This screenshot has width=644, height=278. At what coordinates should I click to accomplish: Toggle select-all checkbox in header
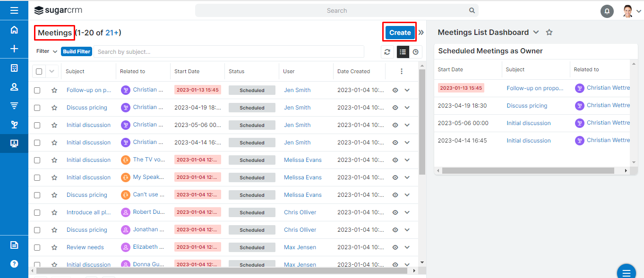click(x=39, y=72)
